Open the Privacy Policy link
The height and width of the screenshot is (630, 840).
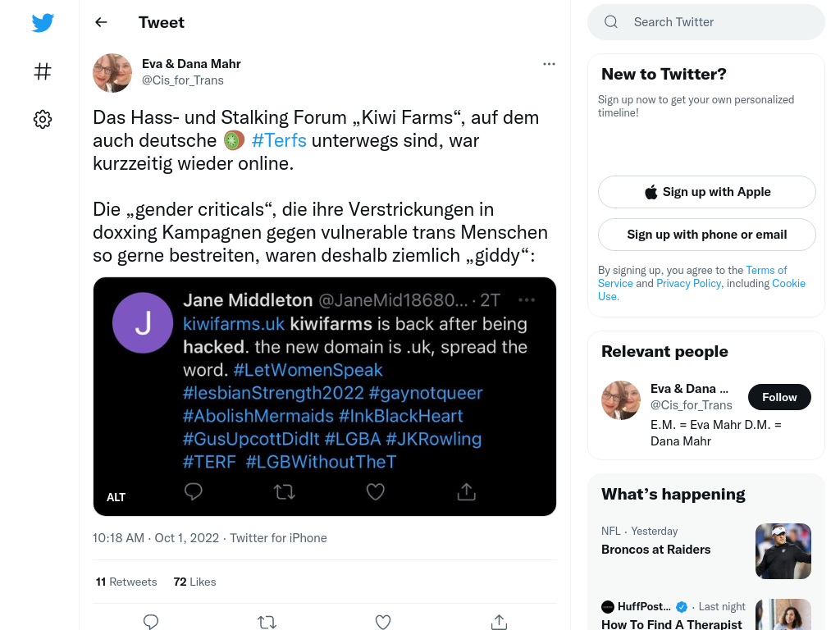point(688,283)
